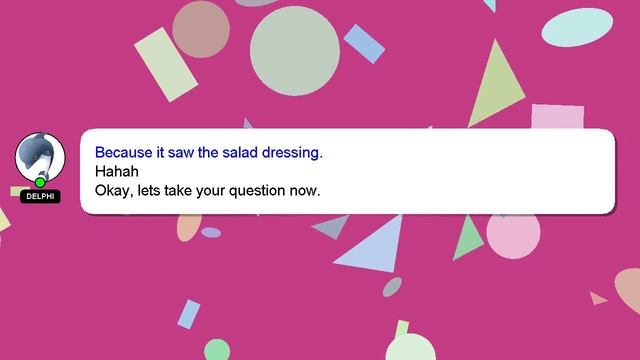Click the small pink triangle at right edge
Viewport: 640px width, 360px height.
[597, 298]
